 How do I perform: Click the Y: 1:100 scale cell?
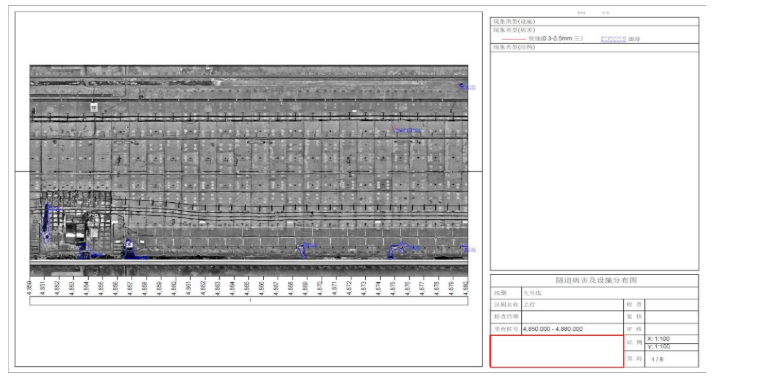coord(671,347)
